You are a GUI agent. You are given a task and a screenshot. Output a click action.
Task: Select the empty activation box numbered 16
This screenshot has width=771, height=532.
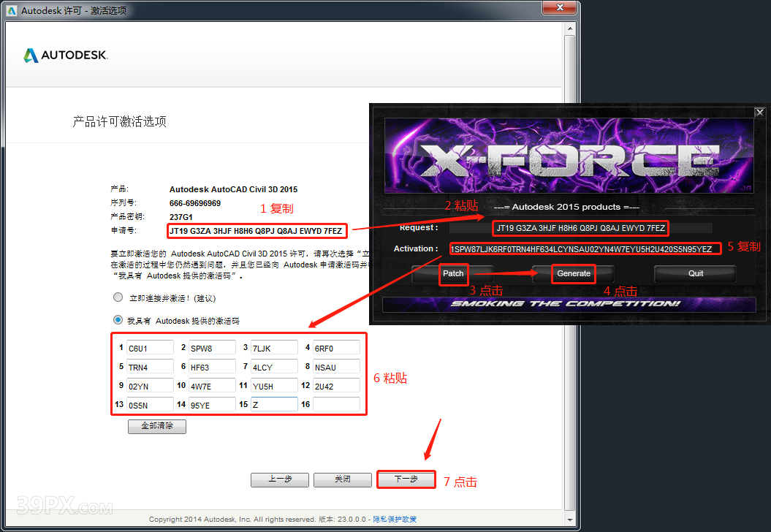tap(338, 404)
